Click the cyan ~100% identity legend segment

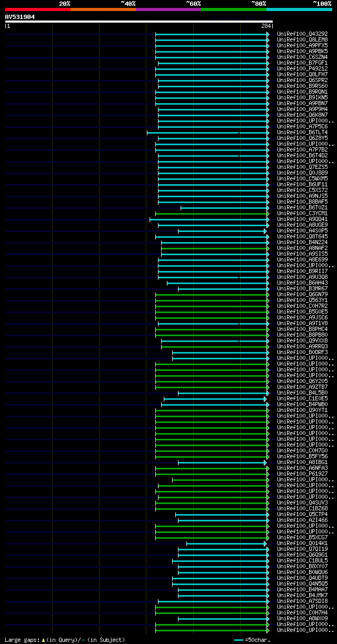tap(299, 9)
